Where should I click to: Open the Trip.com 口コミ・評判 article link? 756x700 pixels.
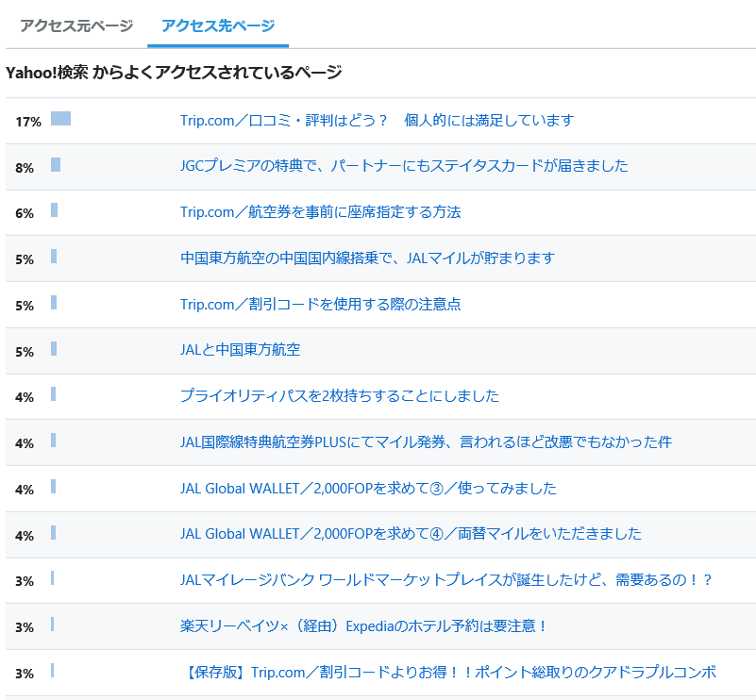coord(380,121)
